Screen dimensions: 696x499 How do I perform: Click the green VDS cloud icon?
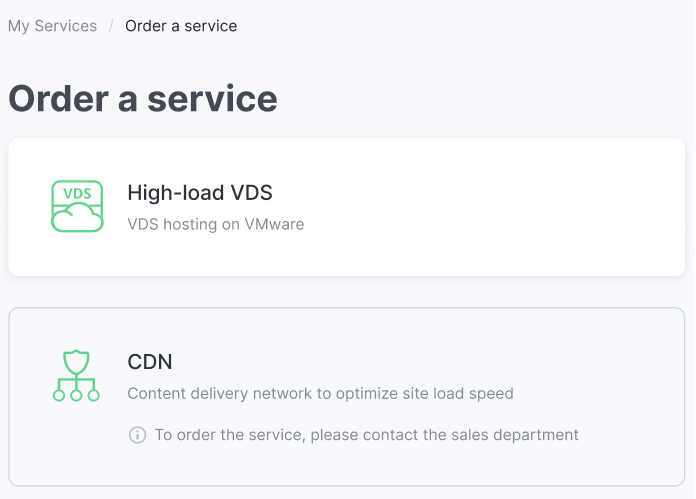(x=77, y=206)
